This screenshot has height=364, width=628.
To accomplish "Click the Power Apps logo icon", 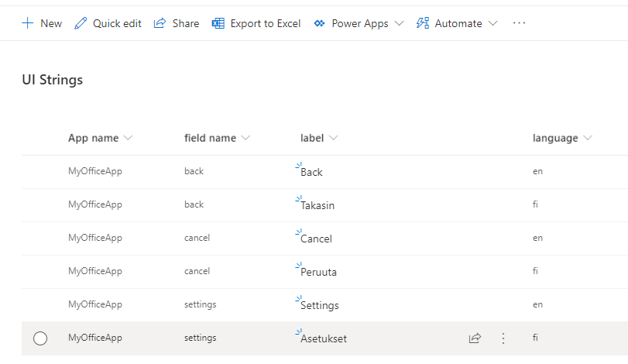I will click(319, 23).
